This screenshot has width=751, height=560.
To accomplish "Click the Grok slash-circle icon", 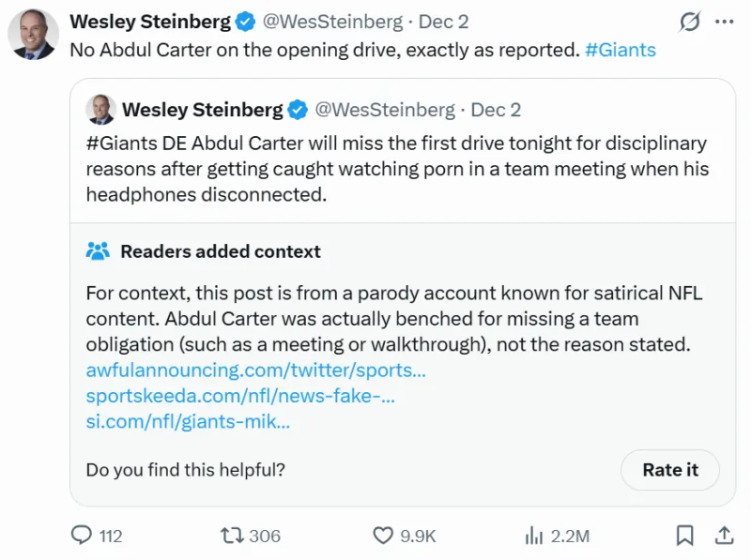I will point(690,22).
